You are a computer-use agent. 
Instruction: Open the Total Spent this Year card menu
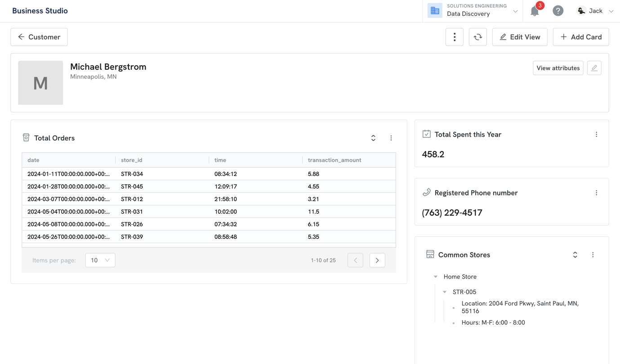(597, 134)
